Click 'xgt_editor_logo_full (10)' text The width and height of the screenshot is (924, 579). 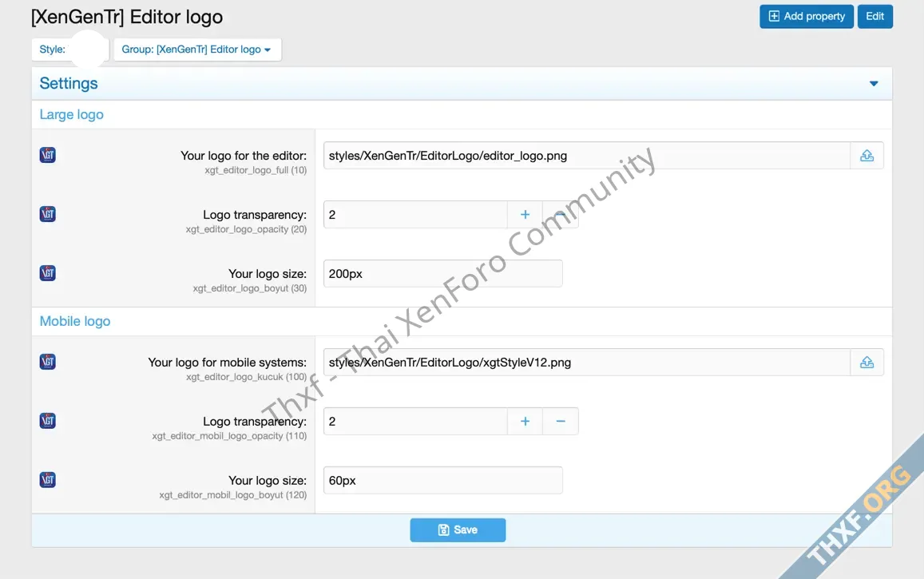tap(256, 170)
